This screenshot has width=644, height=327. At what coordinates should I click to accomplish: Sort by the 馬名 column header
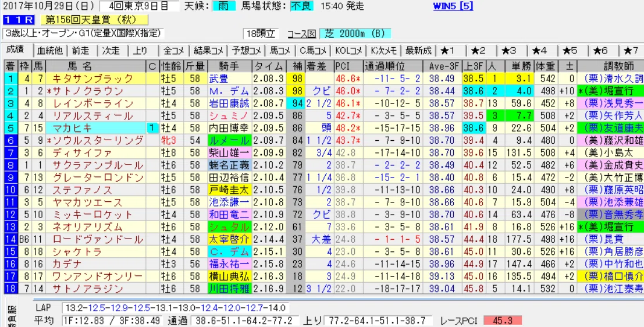95,66
